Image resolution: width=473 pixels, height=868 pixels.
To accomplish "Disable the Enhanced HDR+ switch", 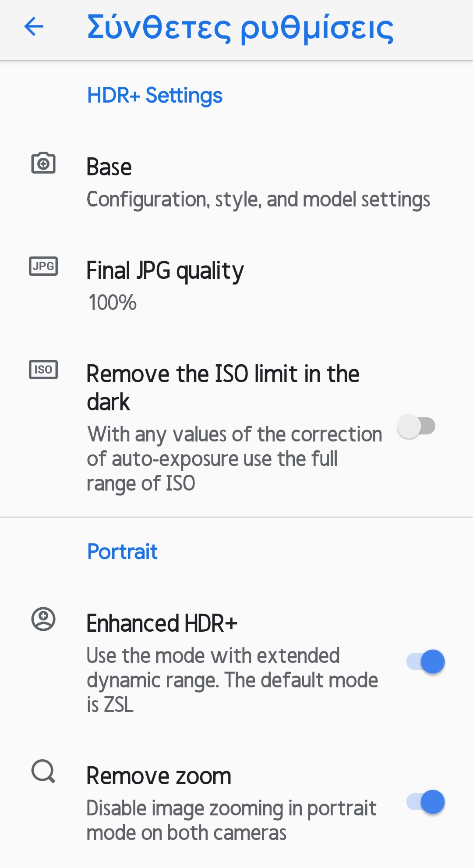I will click(x=426, y=662).
